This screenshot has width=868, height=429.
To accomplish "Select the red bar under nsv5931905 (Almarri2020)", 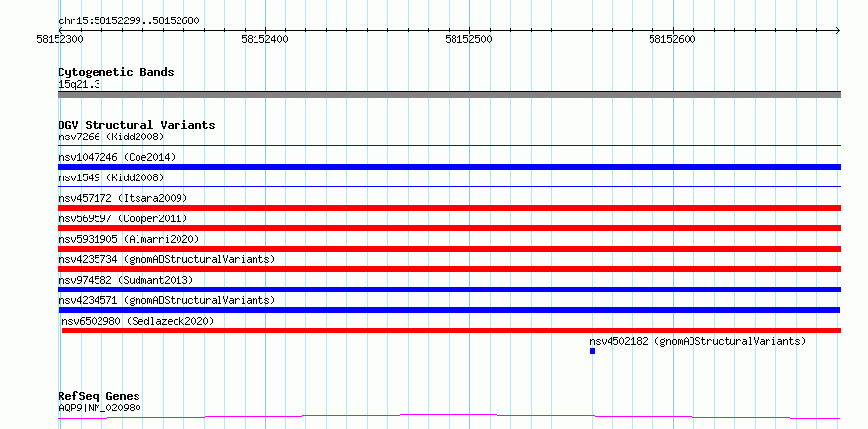I will tap(449, 249).
